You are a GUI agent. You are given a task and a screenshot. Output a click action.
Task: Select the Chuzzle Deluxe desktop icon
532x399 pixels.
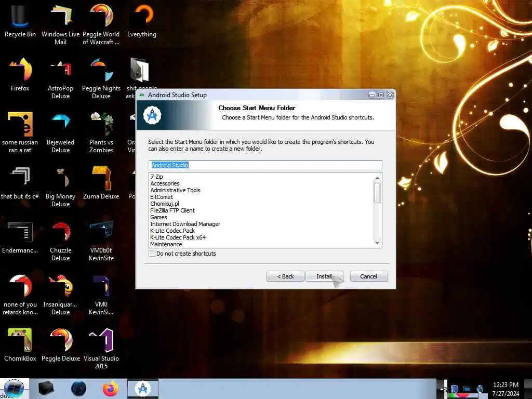(x=60, y=240)
